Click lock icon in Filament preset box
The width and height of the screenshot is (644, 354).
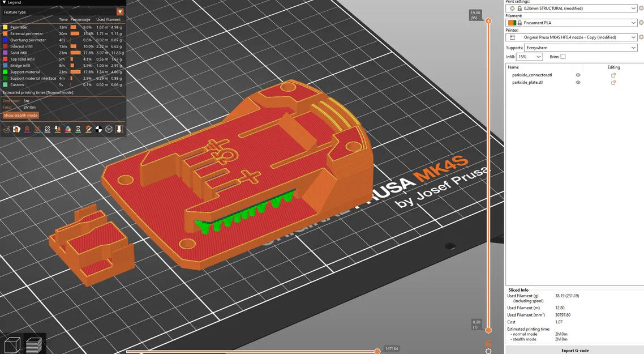pos(520,23)
